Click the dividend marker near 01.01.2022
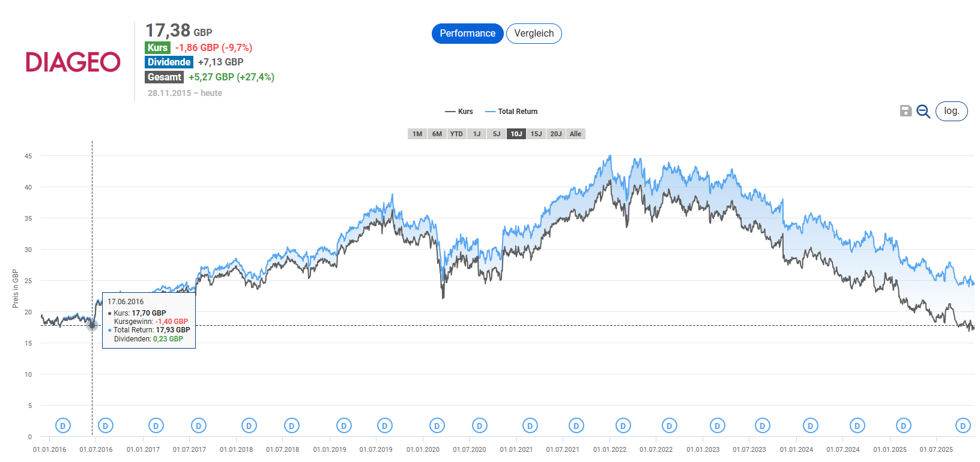Screen dimensions: 980x462 point(623,426)
